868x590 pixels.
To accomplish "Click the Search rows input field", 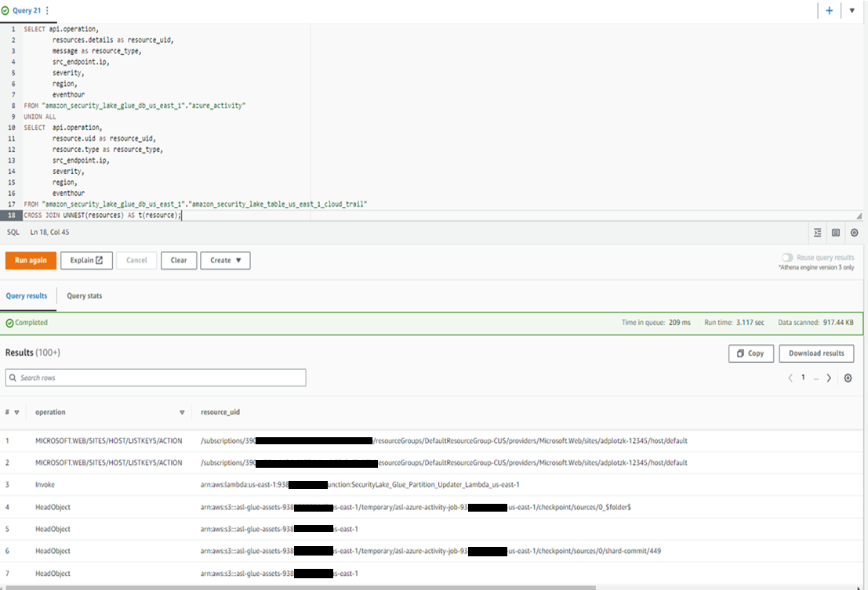I will [154, 378].
